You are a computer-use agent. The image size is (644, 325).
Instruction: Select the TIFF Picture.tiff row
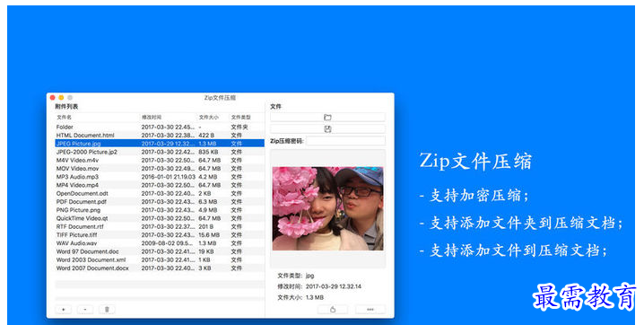[x=160, y=235]
